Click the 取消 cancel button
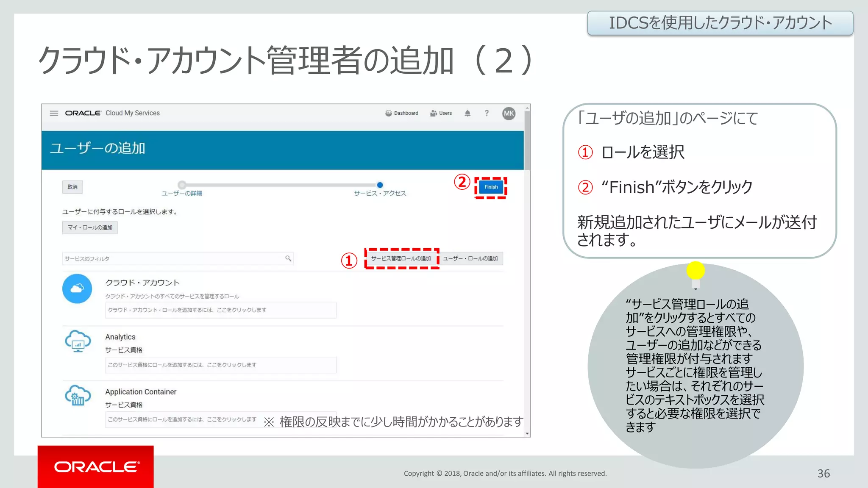 (x=72, y=187)
